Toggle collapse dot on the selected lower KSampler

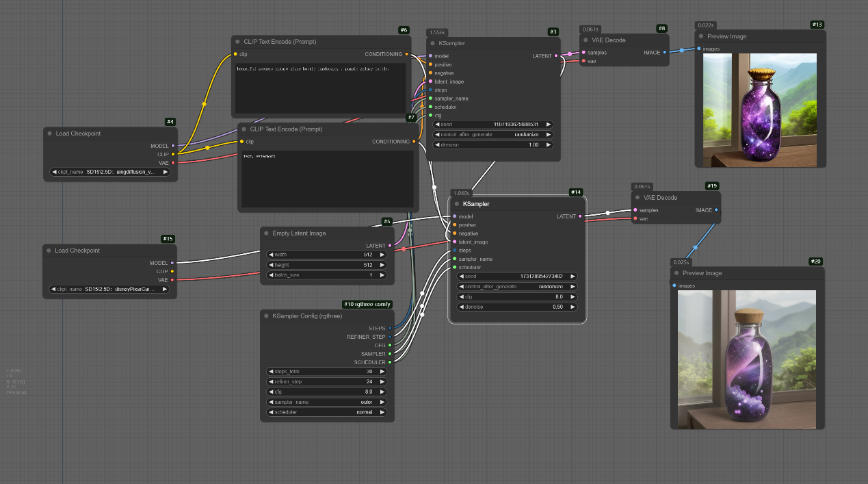coord(456,204)
